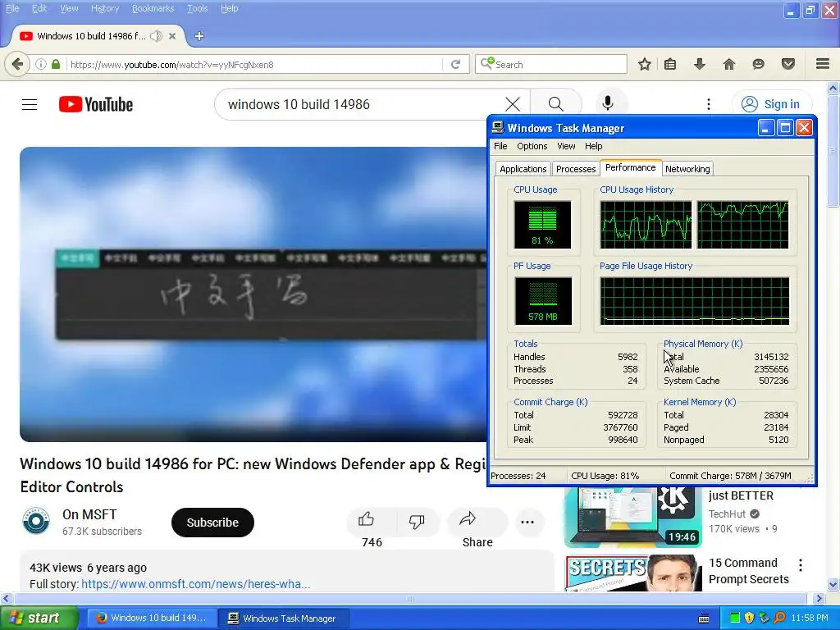Click the 11:58 PM clock

point(810,619)
